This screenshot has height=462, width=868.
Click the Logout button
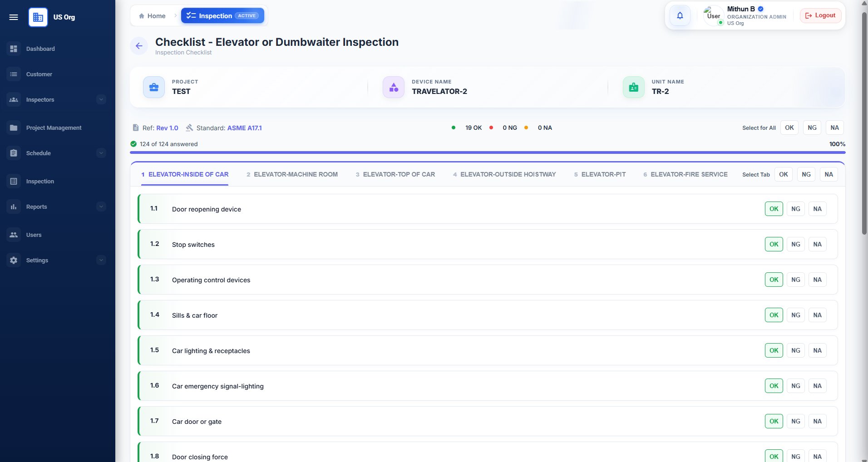(x=821, y=15)
